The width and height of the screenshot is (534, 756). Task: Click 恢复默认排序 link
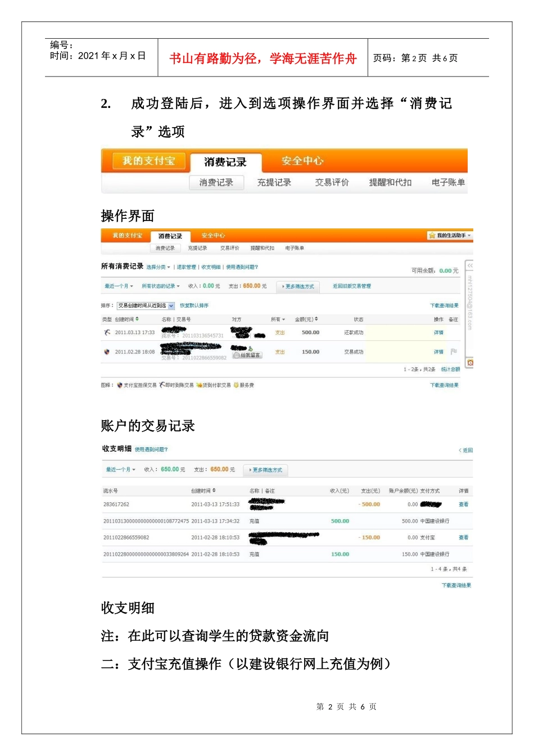coord(194,305)
